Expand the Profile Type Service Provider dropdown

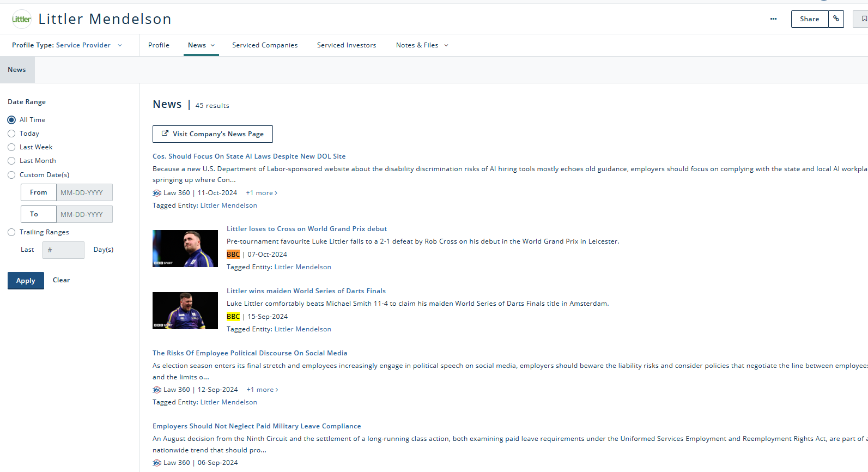[x=120, y=45]
